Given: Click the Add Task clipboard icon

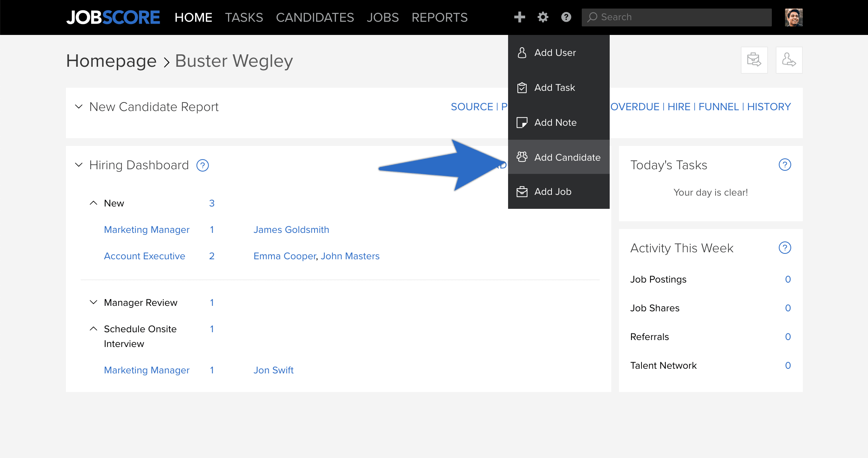Looking at the screenshot, I should coord(522,87).
